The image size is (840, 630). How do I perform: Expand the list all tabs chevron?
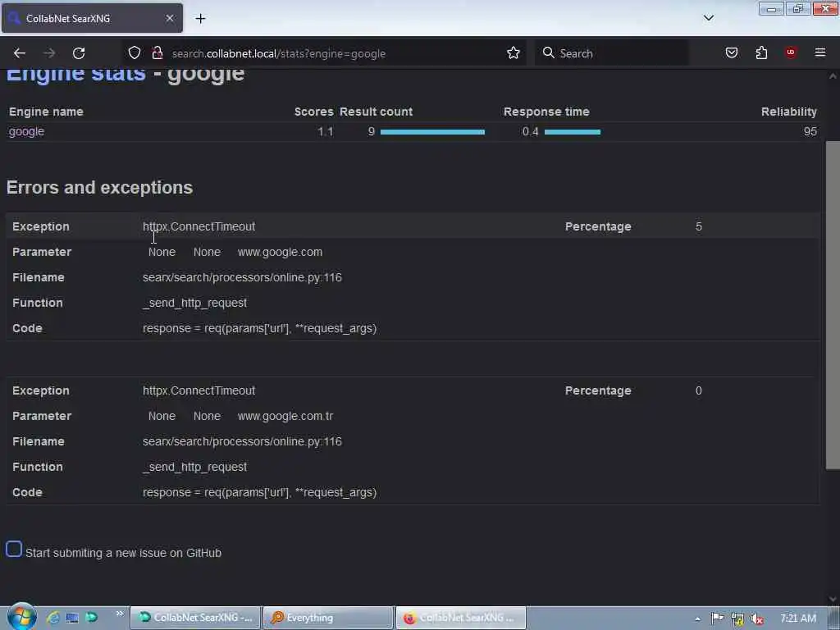coord(708,18)
